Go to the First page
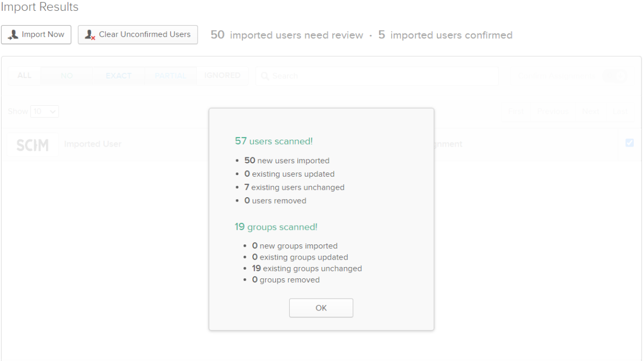Screen dimensions: 644x361 coord(516,111)
